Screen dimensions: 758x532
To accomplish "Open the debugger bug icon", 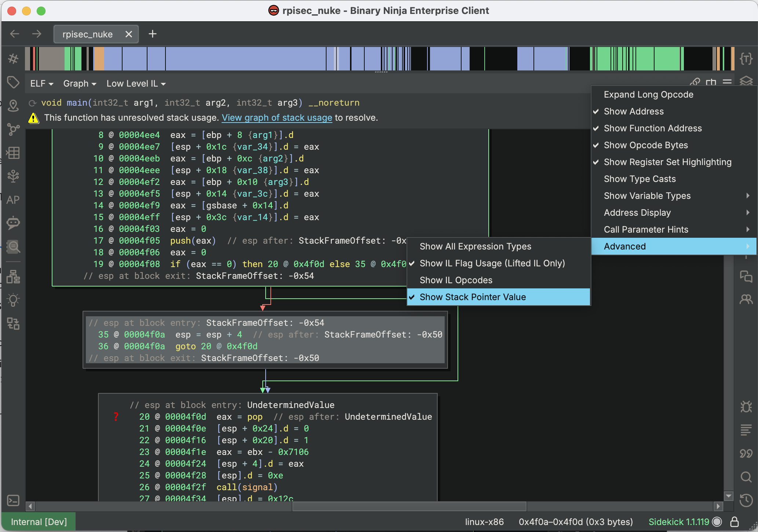I will point(746,407).
